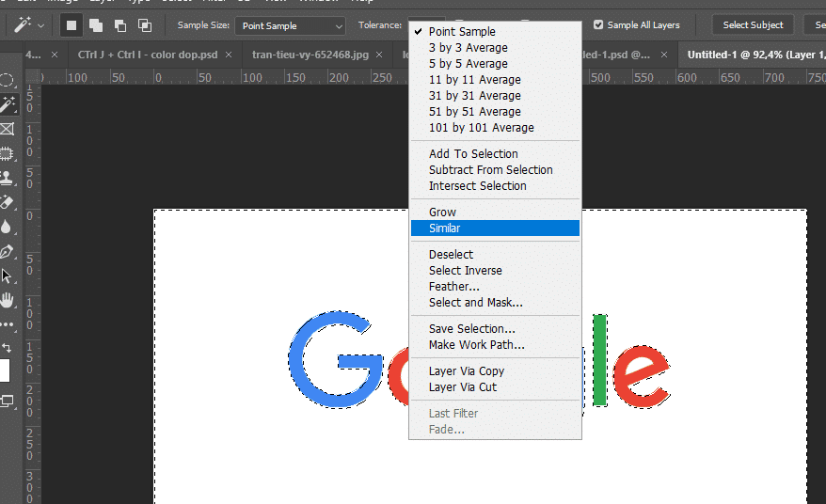Click the Intersect with selection mode icon
The height and width of the screenshot is (504, 826).
(144, 25)
